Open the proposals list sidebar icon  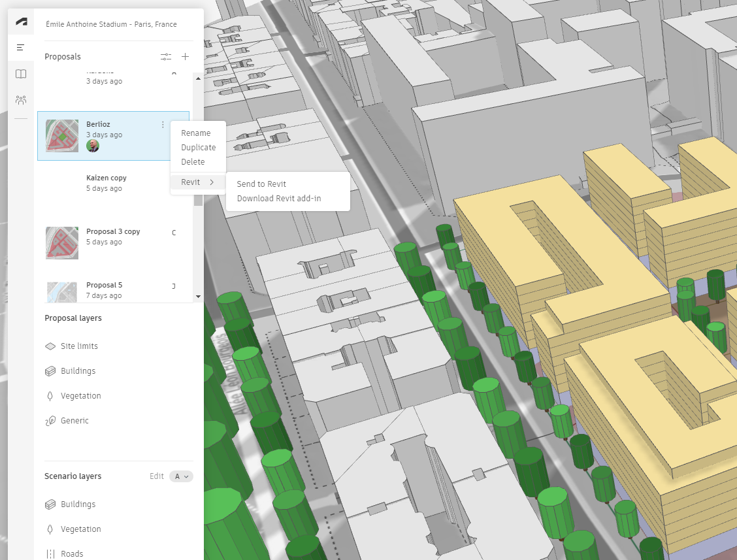(x=21, y=48)
